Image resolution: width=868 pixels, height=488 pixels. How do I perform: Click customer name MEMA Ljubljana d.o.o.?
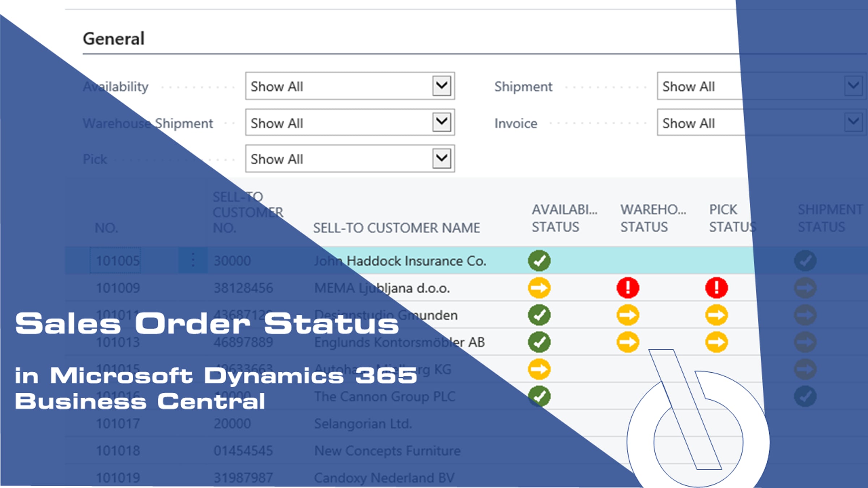click(382, 288)
